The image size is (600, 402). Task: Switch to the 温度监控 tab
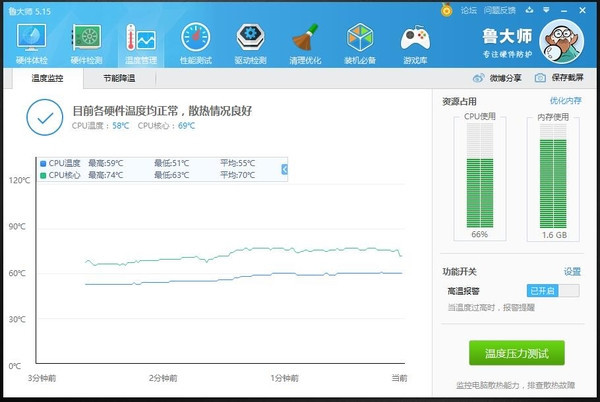click(47, 78)
